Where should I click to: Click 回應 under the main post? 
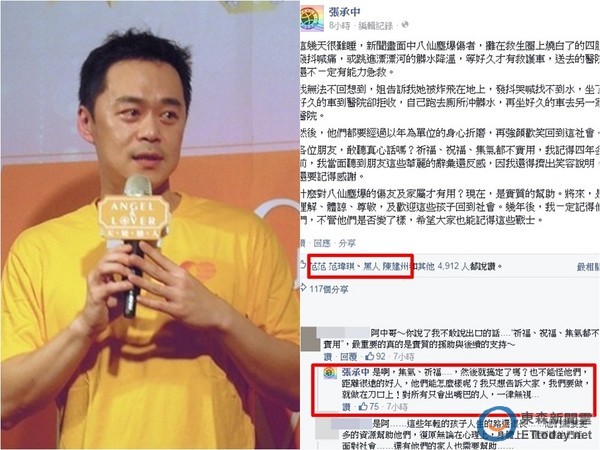322,243
